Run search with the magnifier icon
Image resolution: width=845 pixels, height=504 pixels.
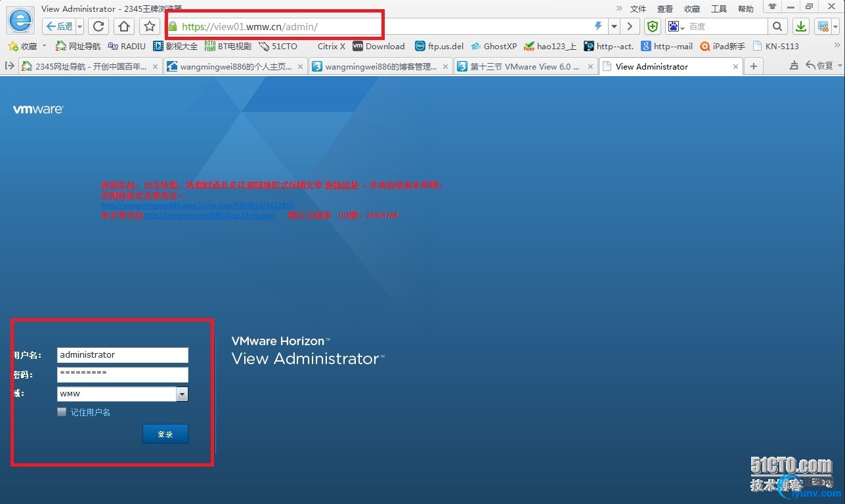777,26
